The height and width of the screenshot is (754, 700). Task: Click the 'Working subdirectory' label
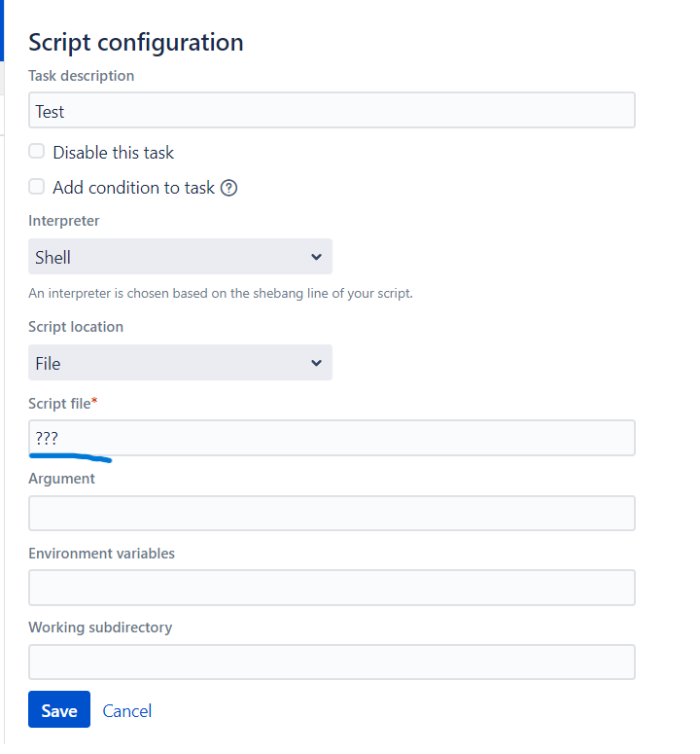point(100,628)
